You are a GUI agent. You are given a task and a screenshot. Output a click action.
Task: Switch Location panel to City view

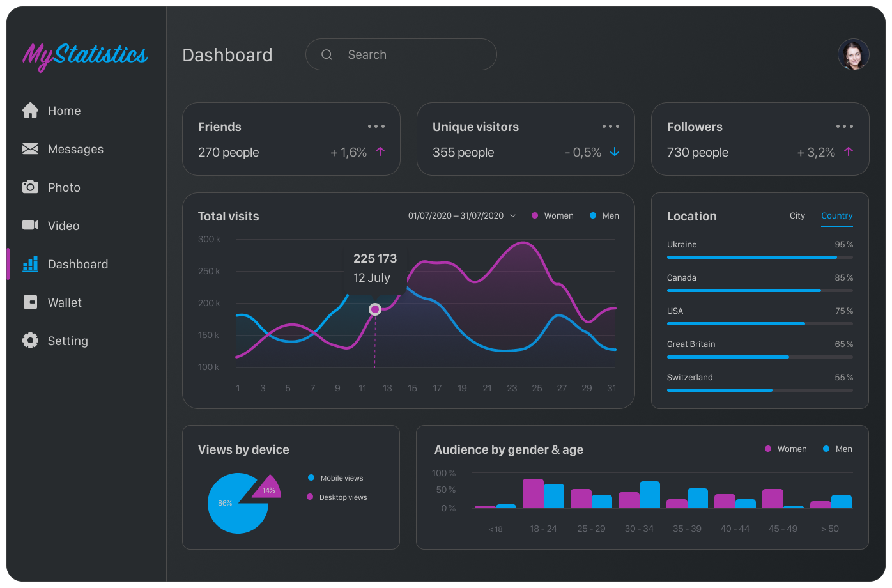[x=797, y=215]
